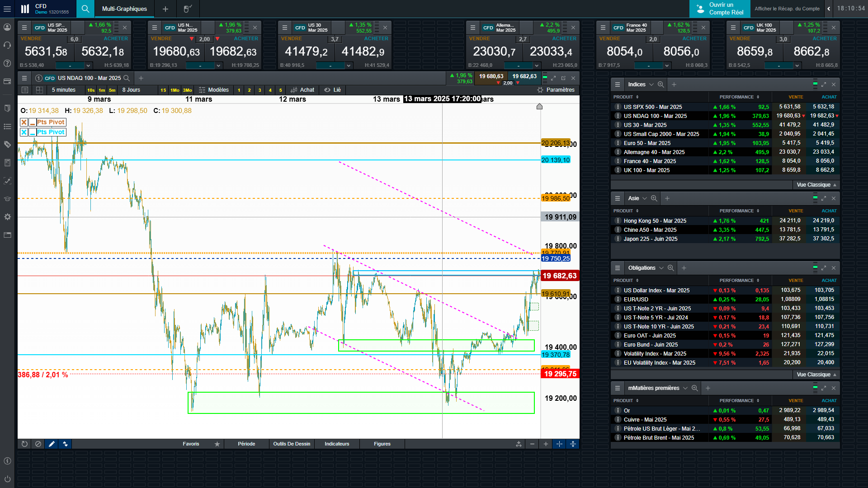The image size is (868, 488).
Task: Remove the blue Pts Pivot indicator
Action: pyautogui.click(x=24, y=132)
